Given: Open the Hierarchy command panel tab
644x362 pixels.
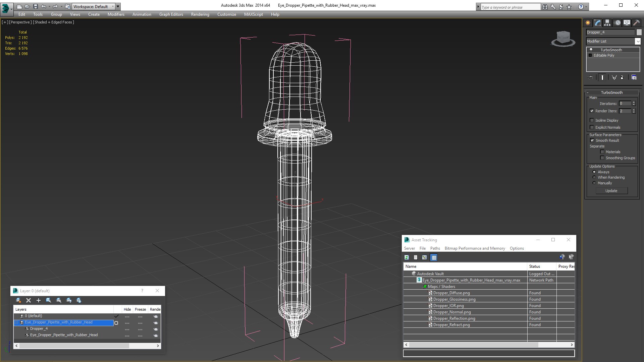Looking at the screenshot, I should tap(607, 23).
